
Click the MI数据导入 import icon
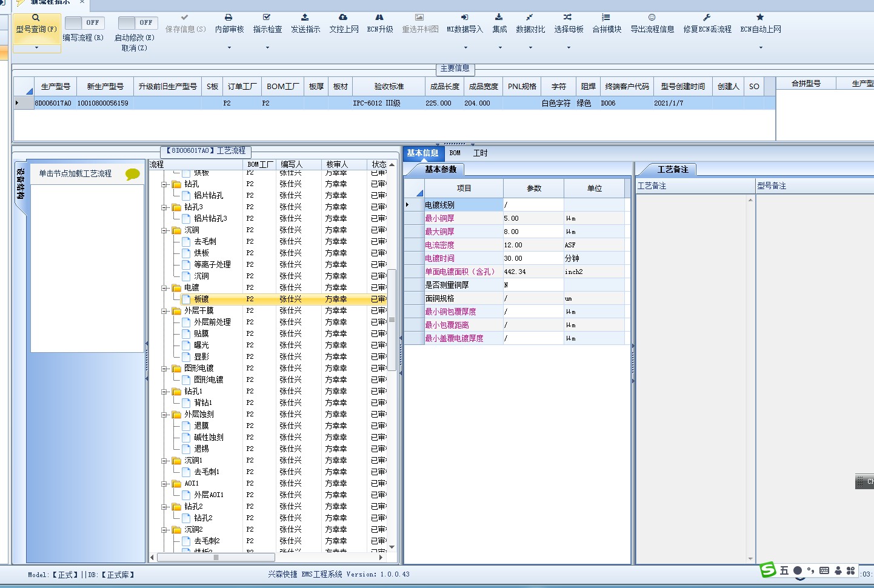[x=465, y=18]
